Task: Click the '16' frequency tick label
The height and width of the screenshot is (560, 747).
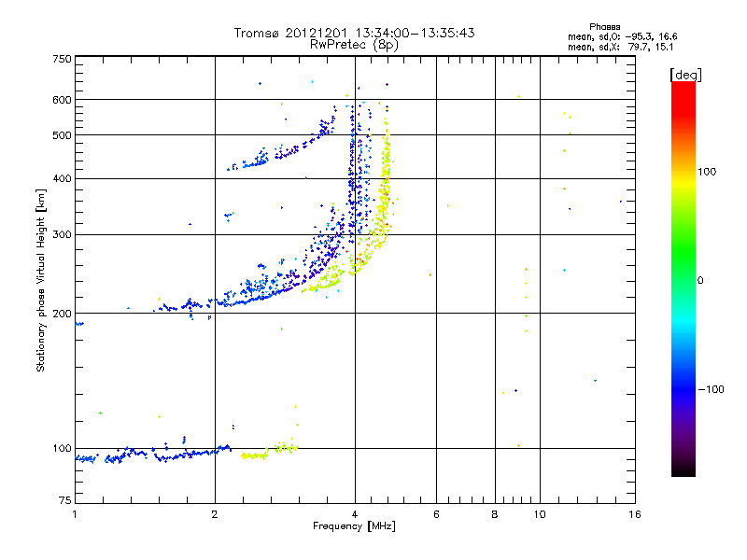Action: pyautogui.click(x=635, y=514)
